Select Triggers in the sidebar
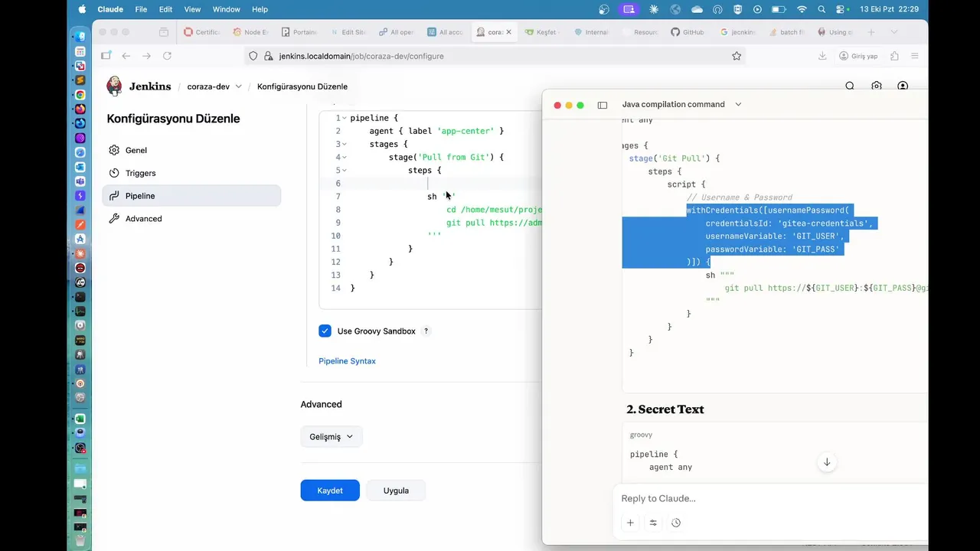Viewport: 980px width, 551px height. coord(191,173)
